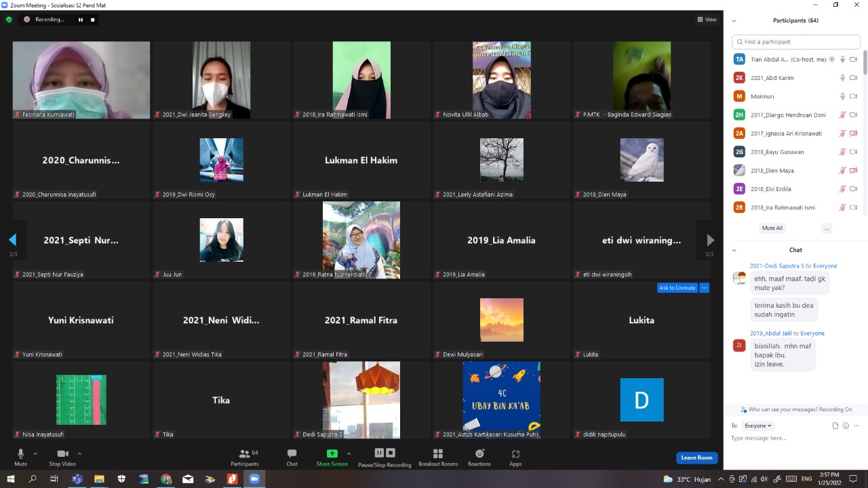Select didik napitupulu's tile

[x=642, y=400]
